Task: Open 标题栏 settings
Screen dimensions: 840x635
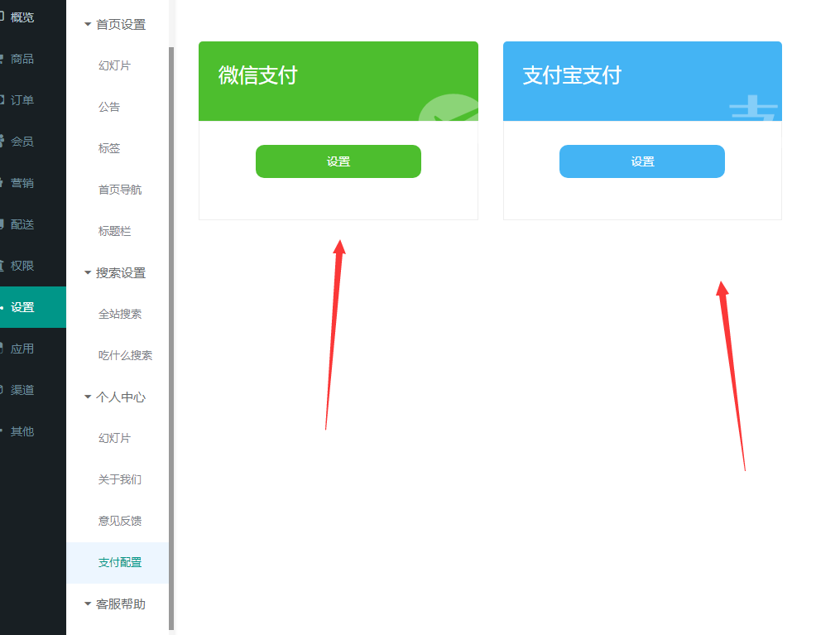Action: point(114,231)
